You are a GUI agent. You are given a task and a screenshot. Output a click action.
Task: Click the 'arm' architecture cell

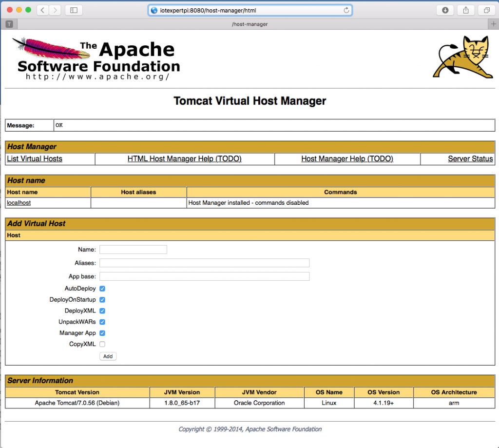(x=454, y=403)
